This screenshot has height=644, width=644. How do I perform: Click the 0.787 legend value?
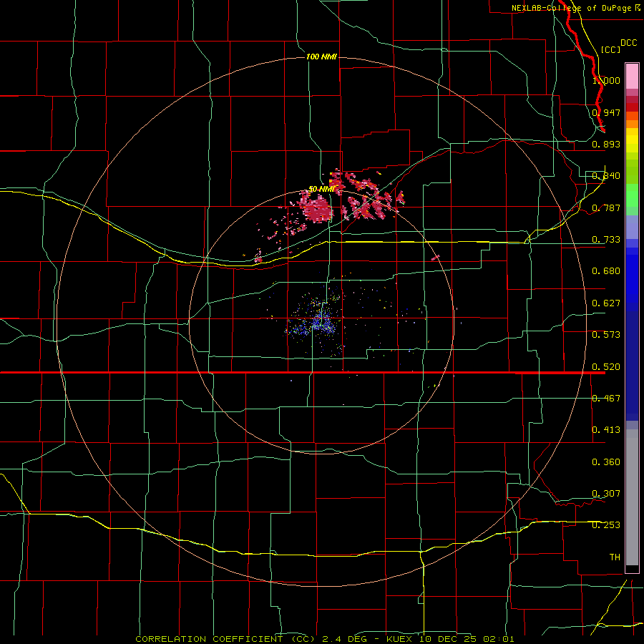click(606, 208)
